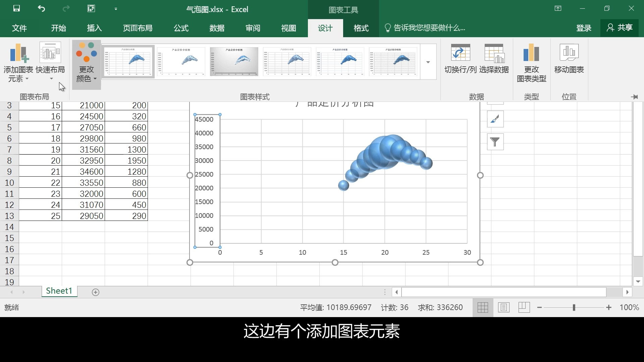Click the horizontal axis label 15
The image size is (644, 362).
pyautogui.click(x=343, y=252)
